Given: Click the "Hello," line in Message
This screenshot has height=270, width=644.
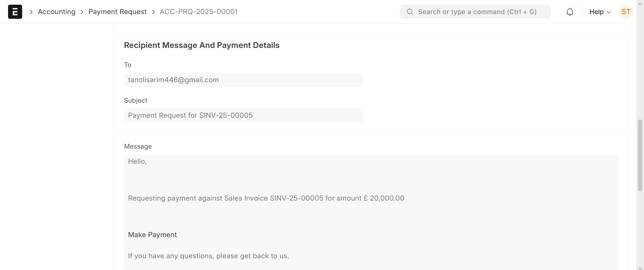Looking at the screenshot, I should (x=138, y=161).
